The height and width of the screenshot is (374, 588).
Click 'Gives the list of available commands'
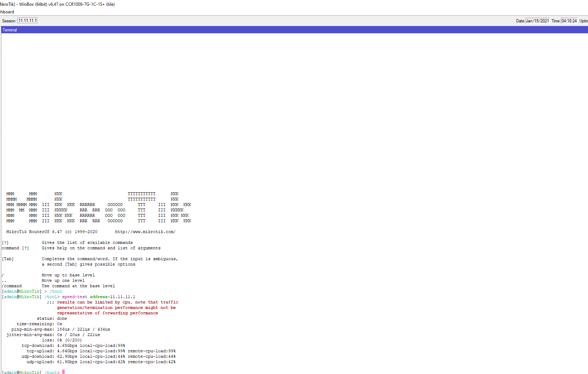87,243
